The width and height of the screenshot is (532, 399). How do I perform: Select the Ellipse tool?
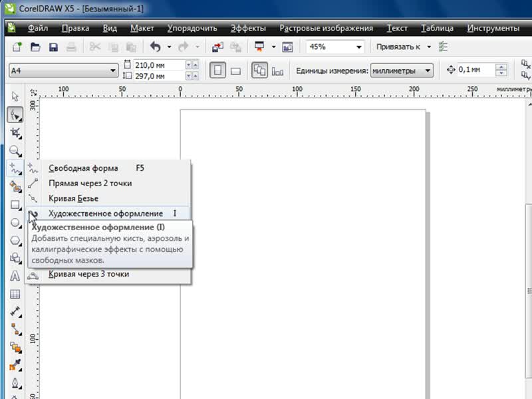(15, 223)
